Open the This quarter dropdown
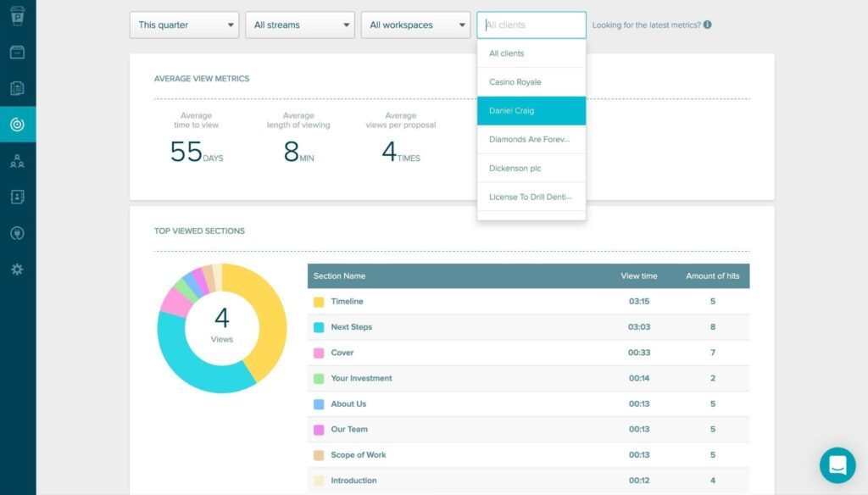Image resolution: width=868 pixels, height=495 pixels. (183, 25)
